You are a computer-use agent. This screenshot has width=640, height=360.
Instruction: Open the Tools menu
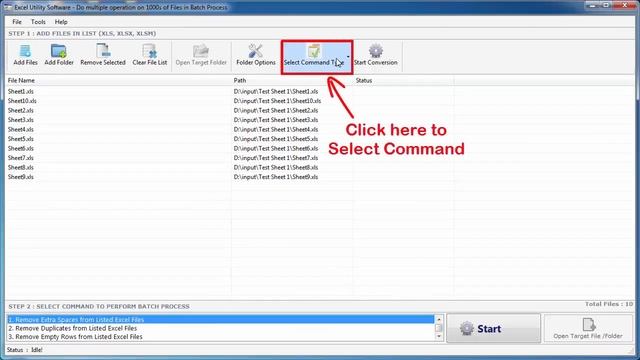click(38, 22)
